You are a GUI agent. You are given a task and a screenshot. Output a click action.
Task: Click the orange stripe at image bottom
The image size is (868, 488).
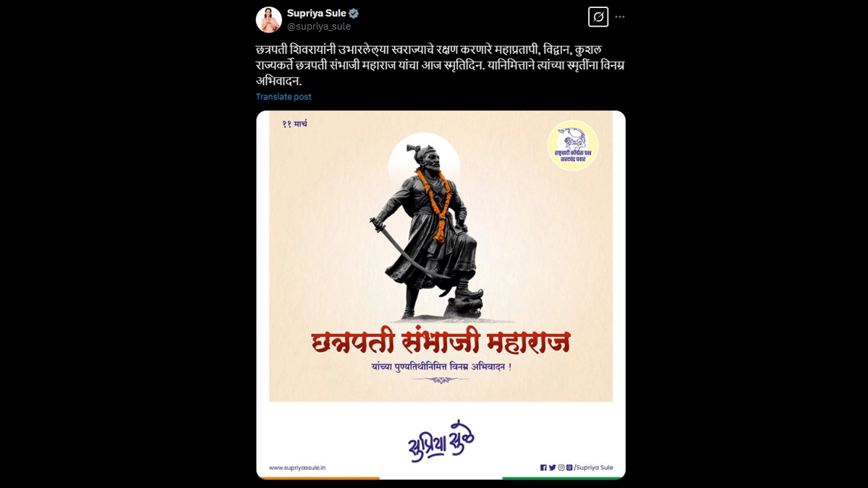tap(318, 477)
